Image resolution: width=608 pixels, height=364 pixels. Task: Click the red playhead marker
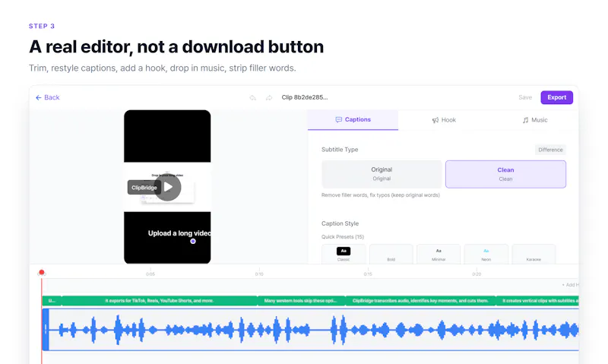[x=42, y=273]
